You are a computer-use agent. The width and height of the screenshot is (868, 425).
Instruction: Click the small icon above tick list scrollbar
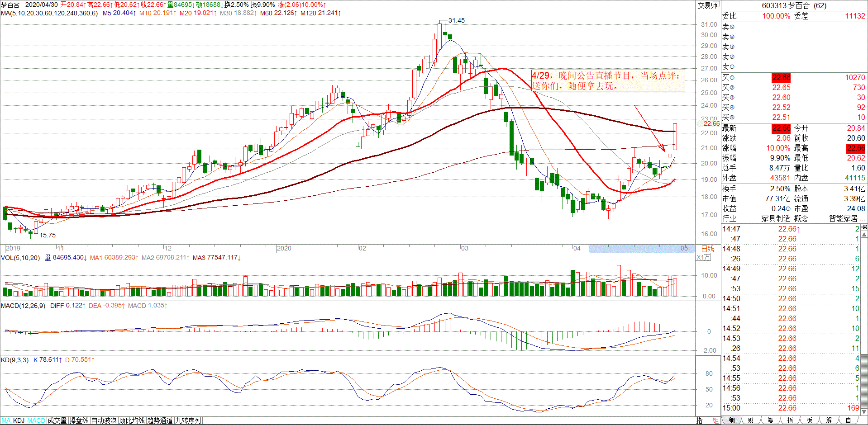(864, 227)
